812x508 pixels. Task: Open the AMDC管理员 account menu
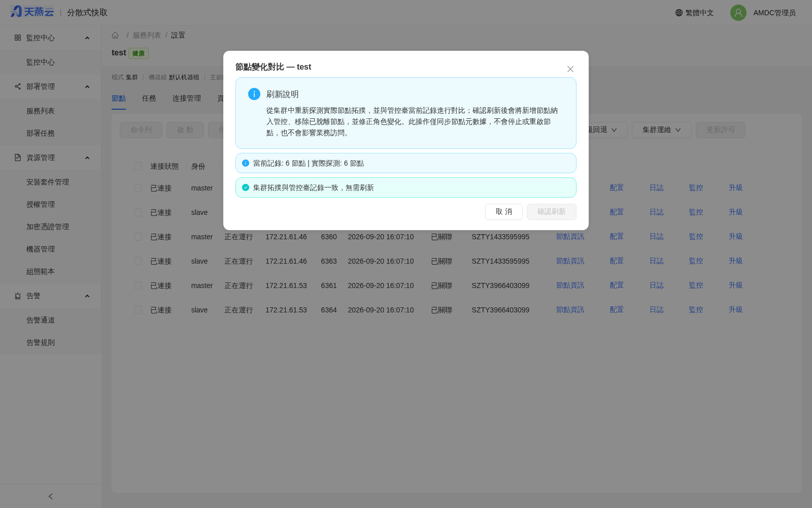point(774,13)
